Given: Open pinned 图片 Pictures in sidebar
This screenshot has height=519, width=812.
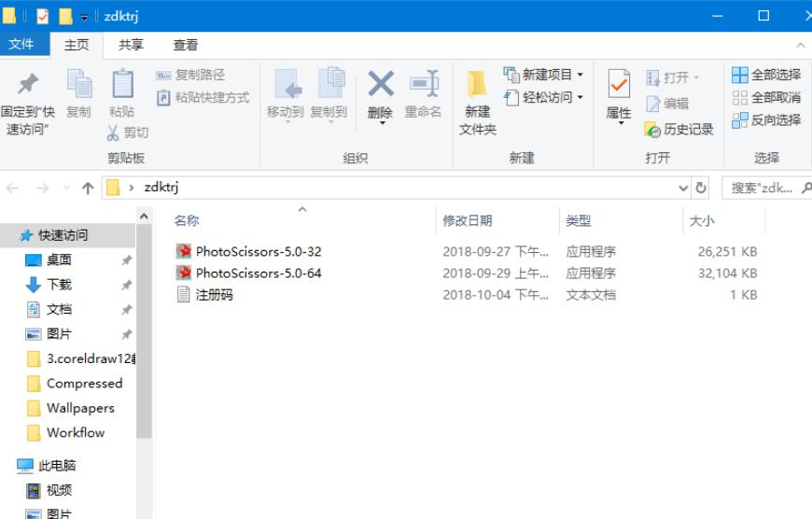Looking at the screenshot, I should (59, 334).
